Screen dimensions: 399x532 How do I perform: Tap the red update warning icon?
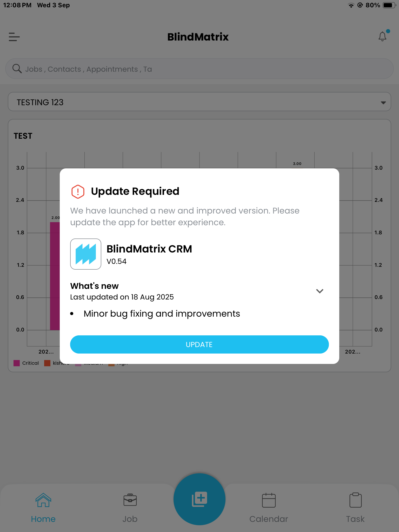point(78,192)
